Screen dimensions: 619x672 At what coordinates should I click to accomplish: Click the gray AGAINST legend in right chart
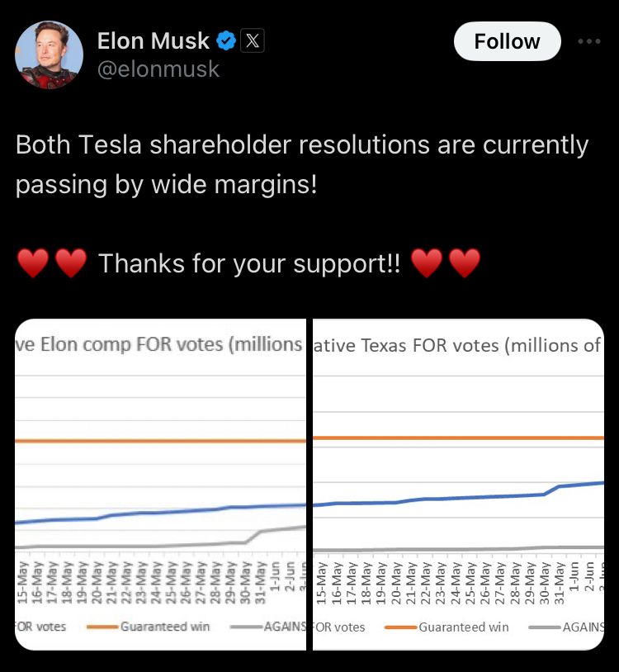point(566,627)
